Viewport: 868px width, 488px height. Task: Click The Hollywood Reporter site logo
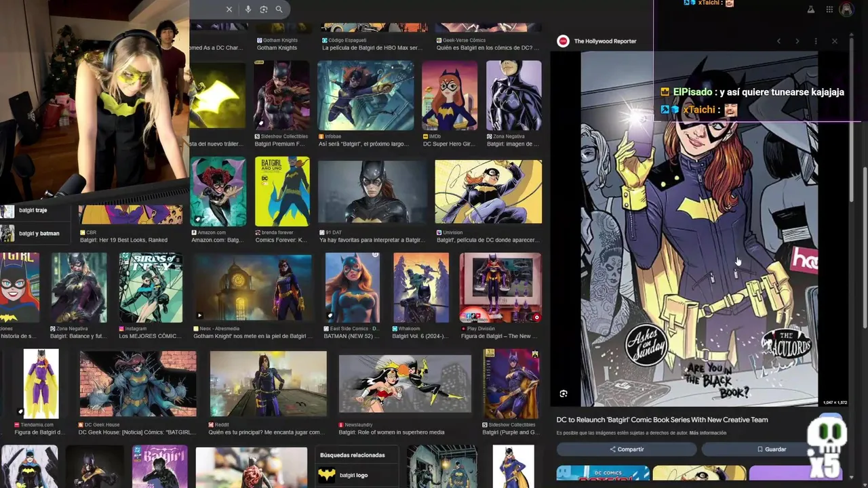tap(563, 41)
